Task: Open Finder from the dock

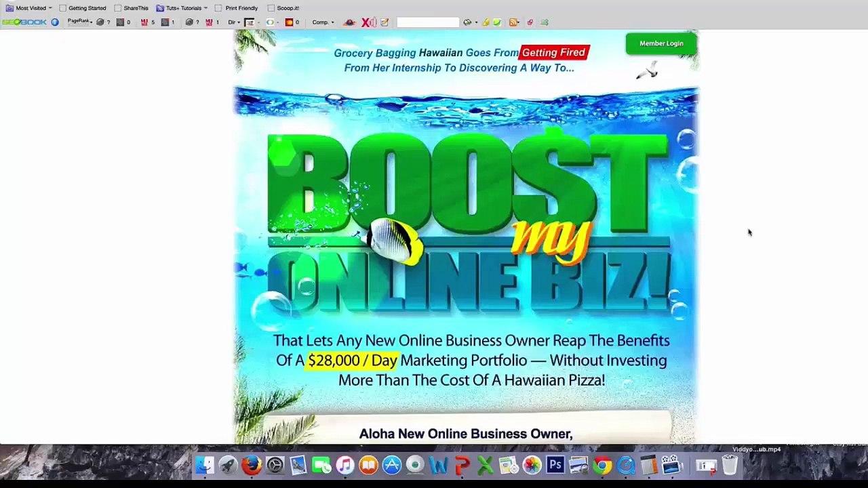Action: pos(205,465)
